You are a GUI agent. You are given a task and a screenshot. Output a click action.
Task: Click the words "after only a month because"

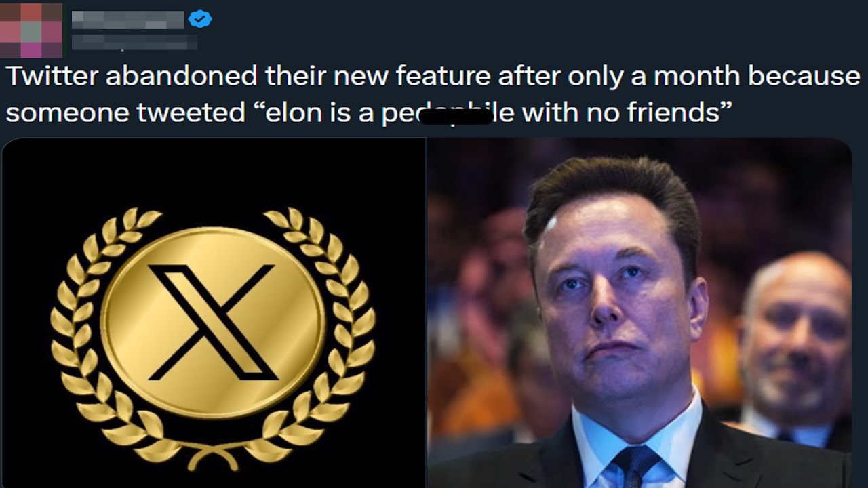pos(679,76)
